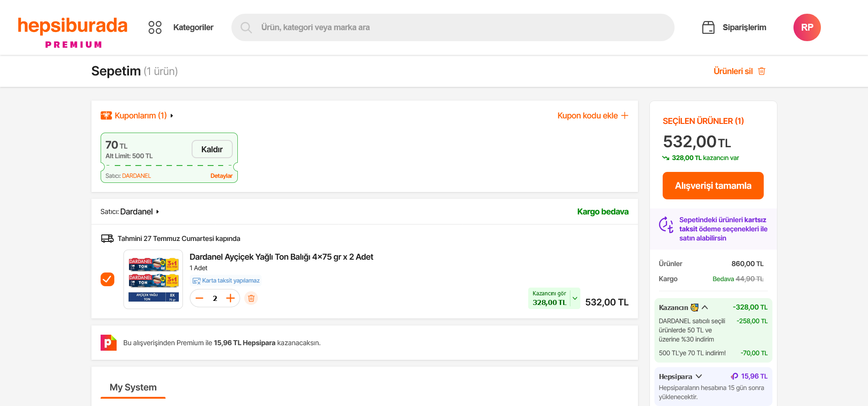Viewport: 868px width, 406px height.
Task: Focus the product search field
Action: pyautogui.click(x=457, y=27)
